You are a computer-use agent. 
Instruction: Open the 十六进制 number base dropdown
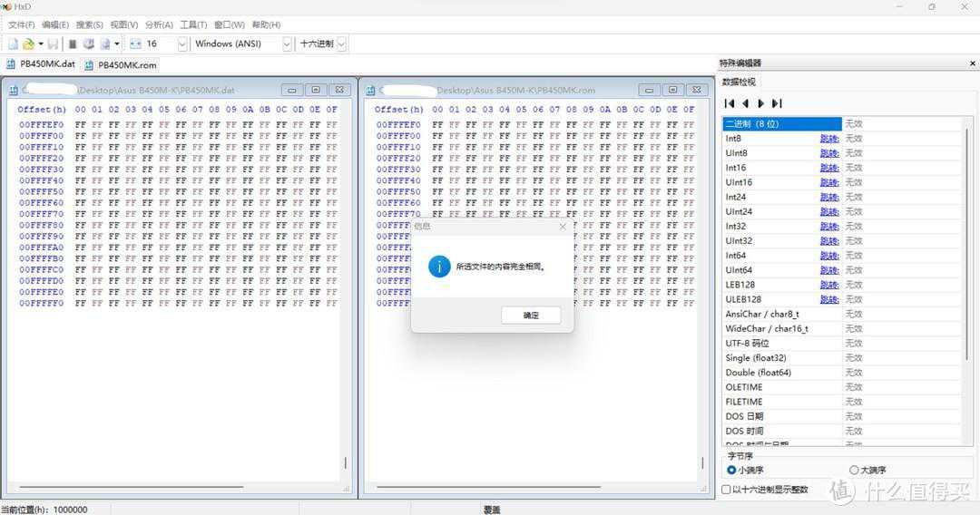341,44
